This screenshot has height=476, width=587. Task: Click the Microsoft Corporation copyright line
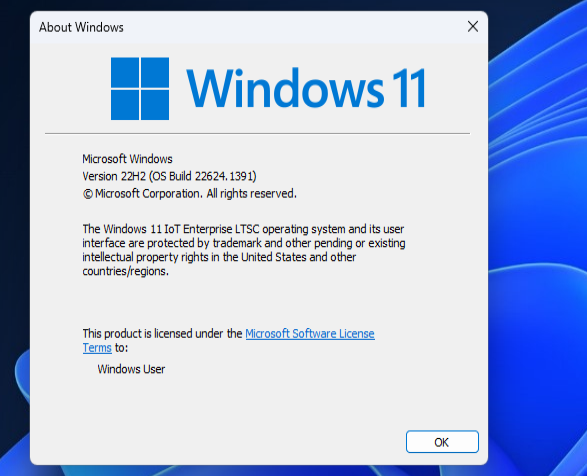[189, 194]
